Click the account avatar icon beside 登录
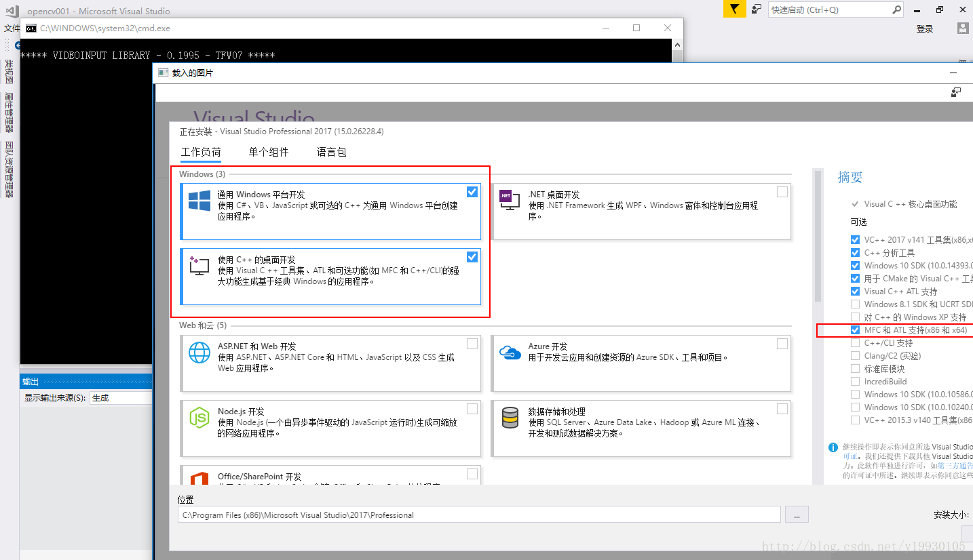The height and width of the screenshot is (560, 973). (963, 28)
